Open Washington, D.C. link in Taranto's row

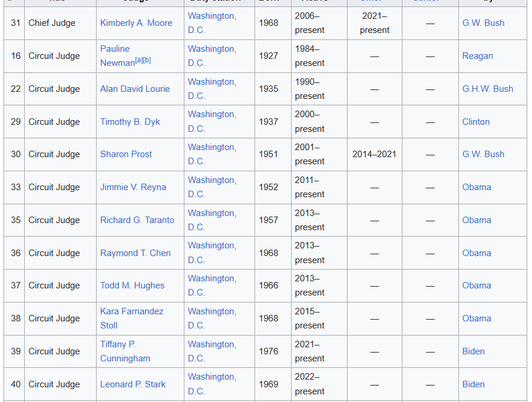(x=212, y=220)
